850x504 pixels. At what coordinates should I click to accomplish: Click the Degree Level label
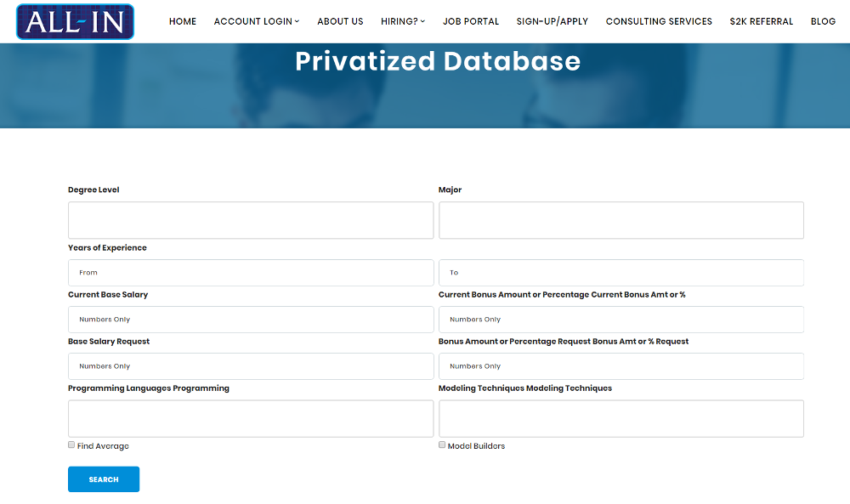[x=93, y=190]
